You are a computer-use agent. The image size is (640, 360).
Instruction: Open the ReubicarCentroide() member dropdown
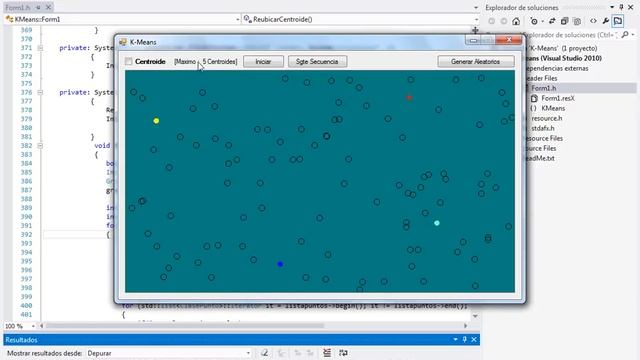pyautogui.click(x=476, y=19)
